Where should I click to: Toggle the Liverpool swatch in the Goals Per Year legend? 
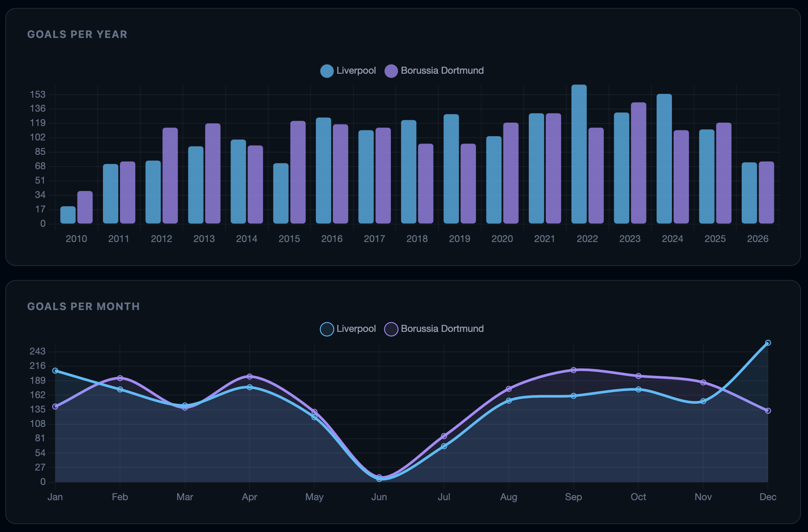pyautogui.click(x=327, y=71)
